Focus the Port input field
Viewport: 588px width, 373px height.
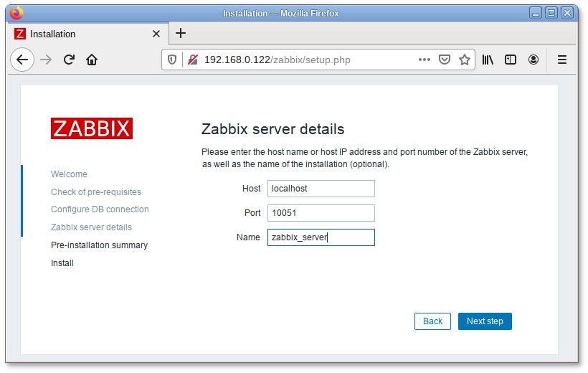(321, 213)
